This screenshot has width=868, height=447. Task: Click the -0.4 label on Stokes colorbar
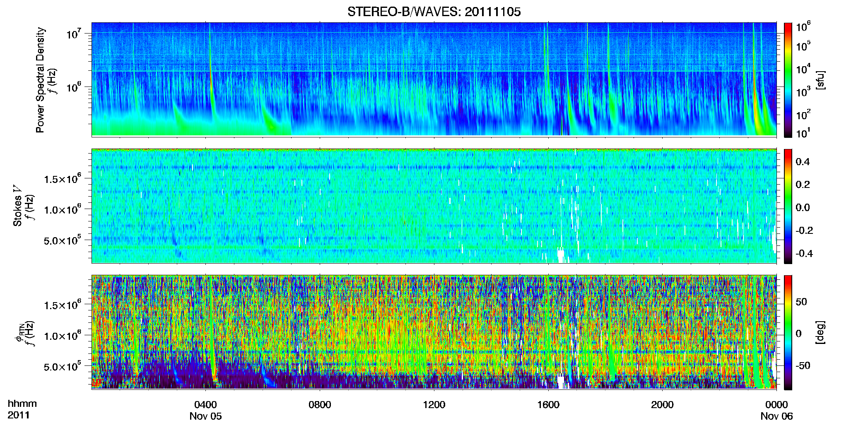click(804, 253)
